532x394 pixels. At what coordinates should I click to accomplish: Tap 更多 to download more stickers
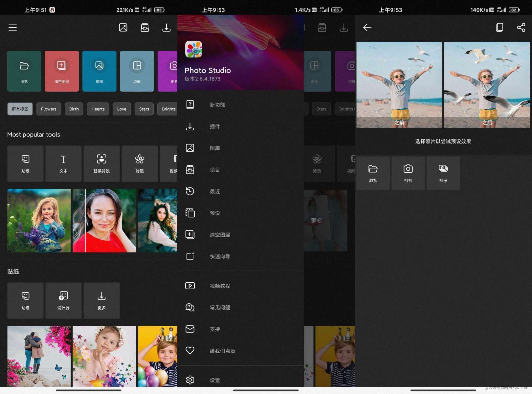click(101, 300)
